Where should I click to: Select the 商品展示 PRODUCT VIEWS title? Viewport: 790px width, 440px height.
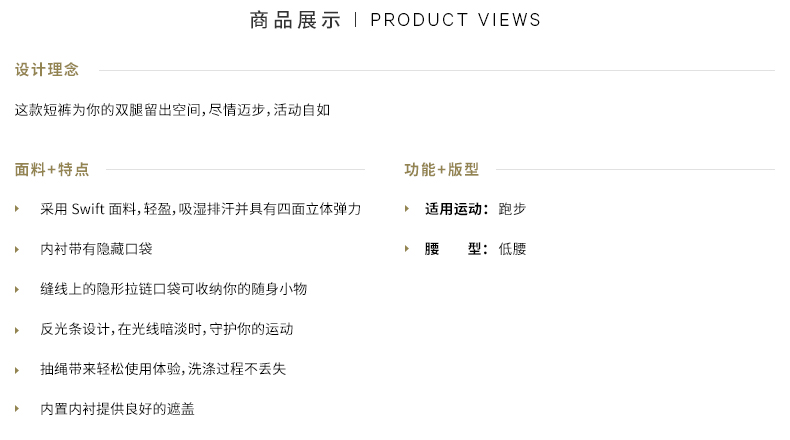tap(395, 20)
